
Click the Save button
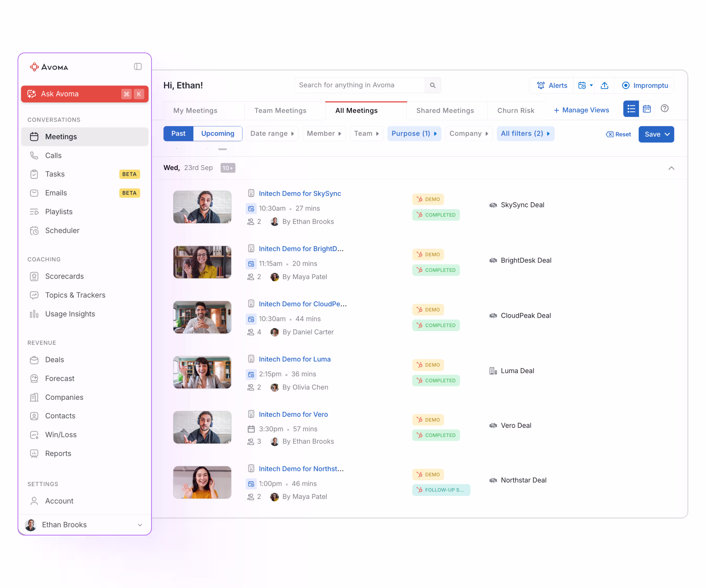tap(656, 134)
